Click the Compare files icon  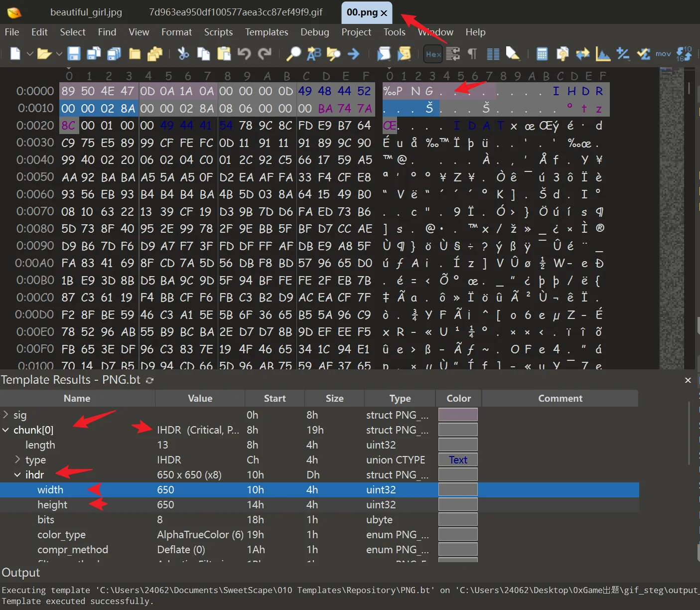pos(582,54)
